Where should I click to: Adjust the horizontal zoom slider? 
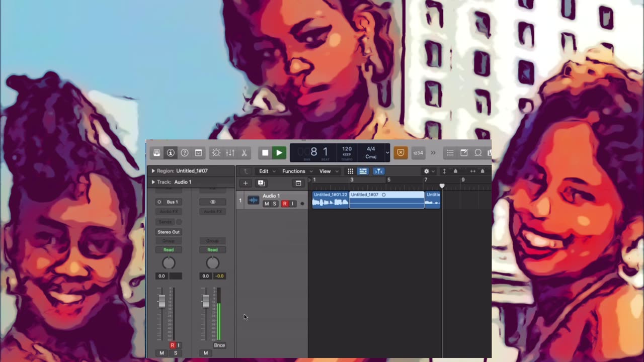coord(484,171)
